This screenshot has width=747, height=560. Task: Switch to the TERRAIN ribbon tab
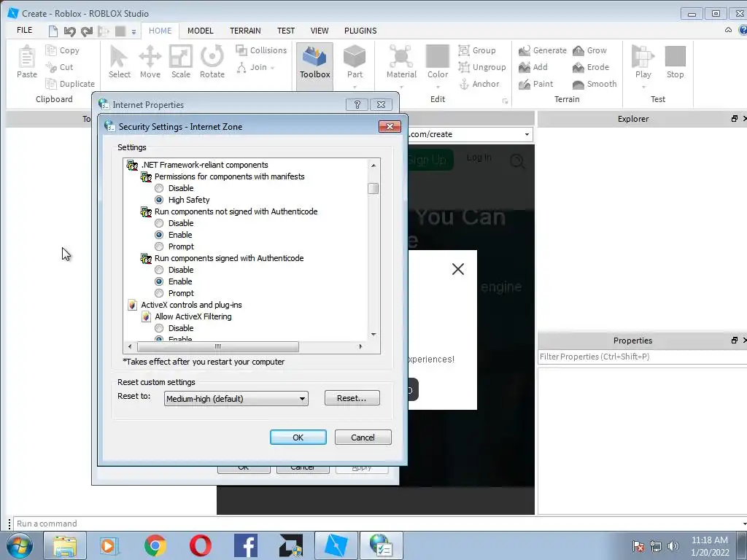(245, 31)
